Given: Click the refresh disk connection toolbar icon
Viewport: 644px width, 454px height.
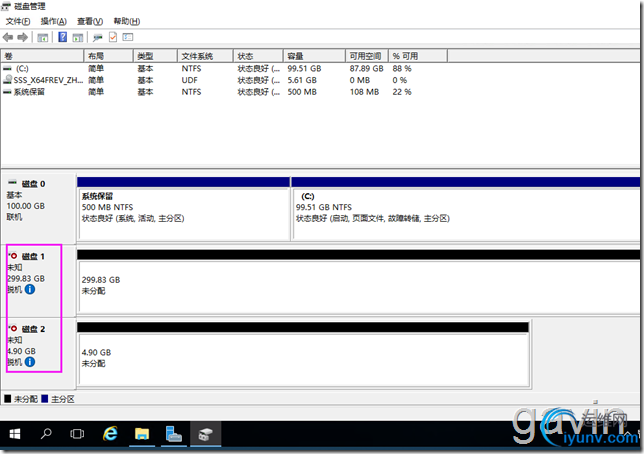Looking at the screenshot, I should [x=97, y=38].
